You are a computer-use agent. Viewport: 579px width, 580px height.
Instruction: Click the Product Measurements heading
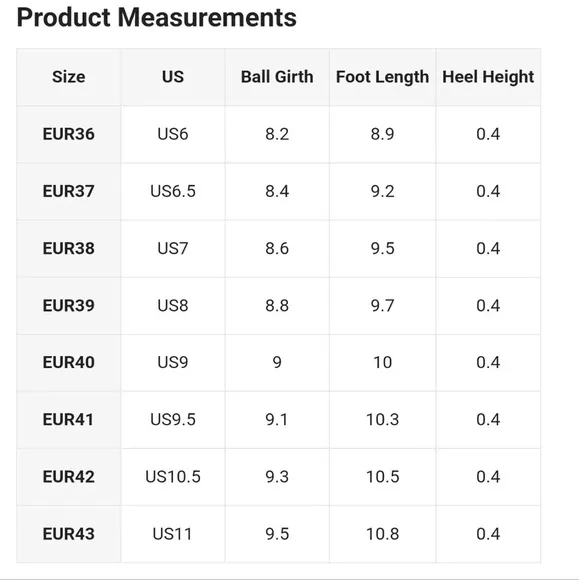click(x=156, y=18)
